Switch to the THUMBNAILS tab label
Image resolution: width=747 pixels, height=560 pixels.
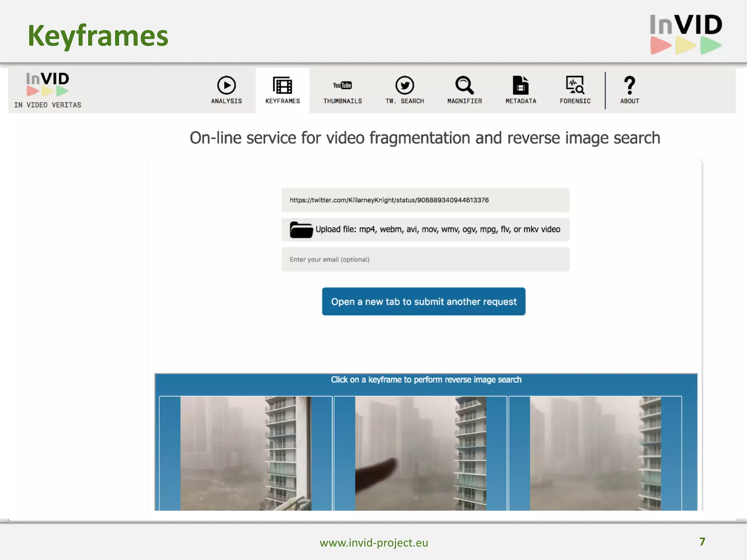coord(342,101)
